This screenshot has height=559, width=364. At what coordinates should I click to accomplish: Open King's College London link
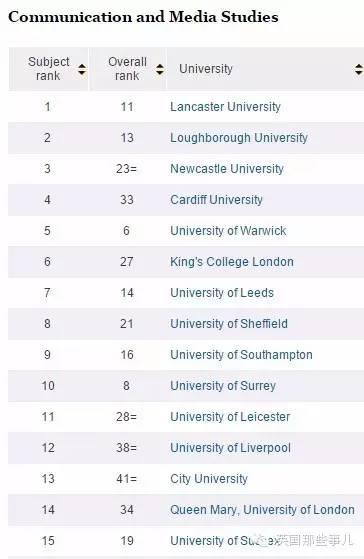[232, 262]
